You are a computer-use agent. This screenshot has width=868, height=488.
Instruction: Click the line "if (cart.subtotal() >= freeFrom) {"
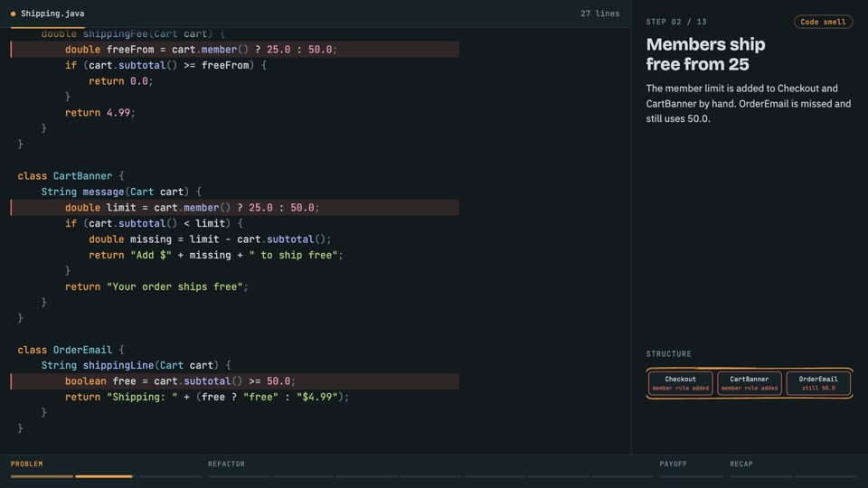point(165,65)
